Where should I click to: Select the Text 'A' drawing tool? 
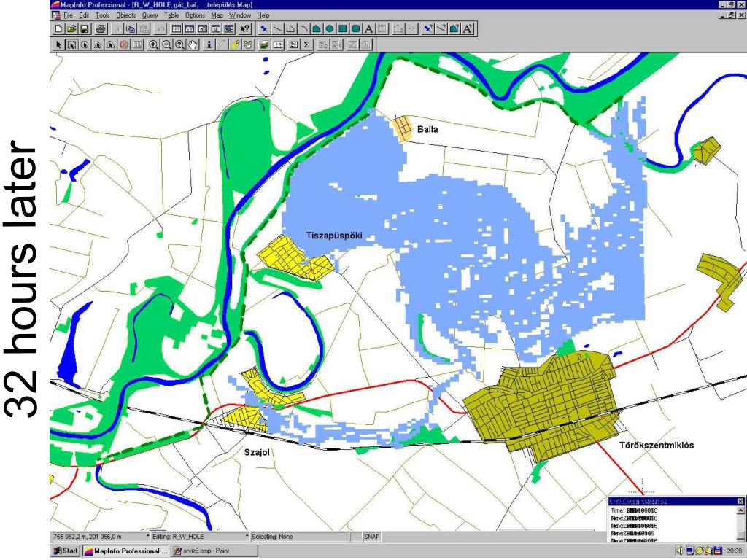[x=368, y=29]
